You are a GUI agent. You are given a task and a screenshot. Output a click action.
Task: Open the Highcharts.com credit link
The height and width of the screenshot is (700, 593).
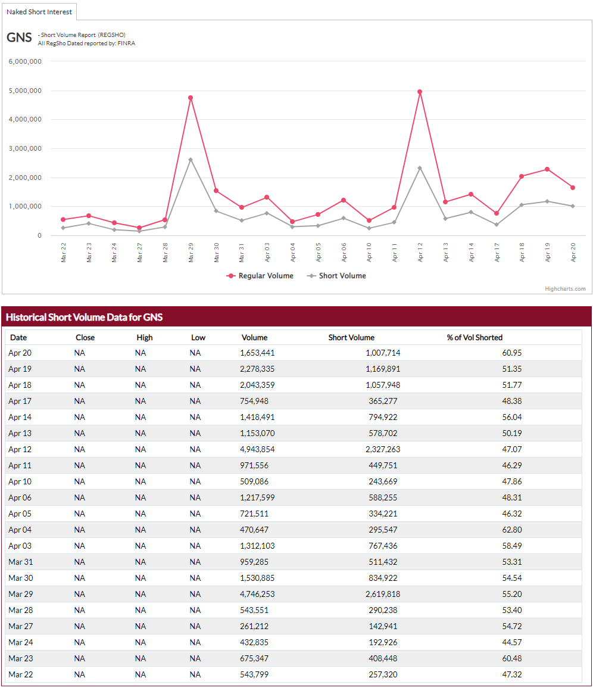pos(565,289)
